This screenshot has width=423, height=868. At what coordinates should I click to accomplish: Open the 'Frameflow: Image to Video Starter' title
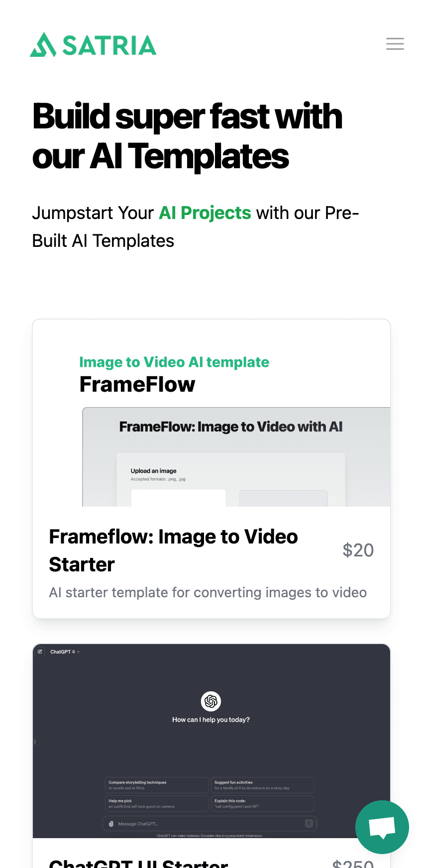173,550
